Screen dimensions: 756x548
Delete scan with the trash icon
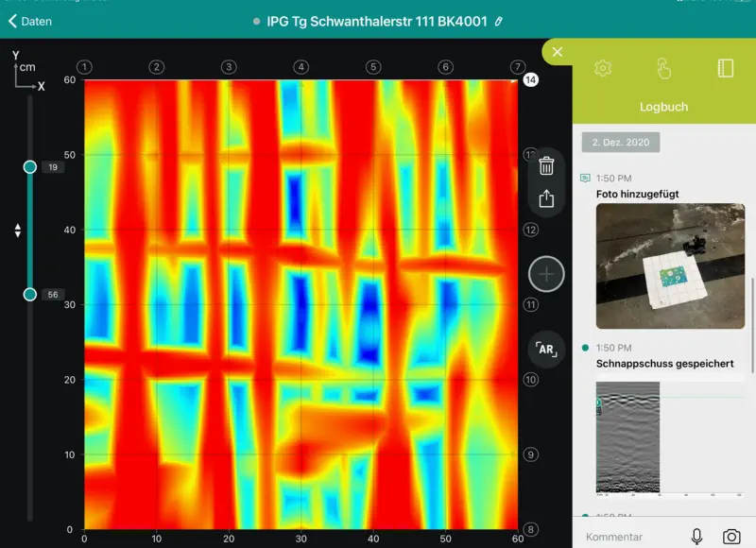coord(546,166)
